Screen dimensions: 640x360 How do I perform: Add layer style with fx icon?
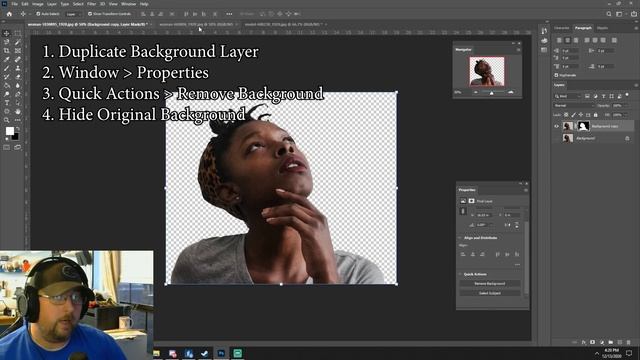[584, 342]
